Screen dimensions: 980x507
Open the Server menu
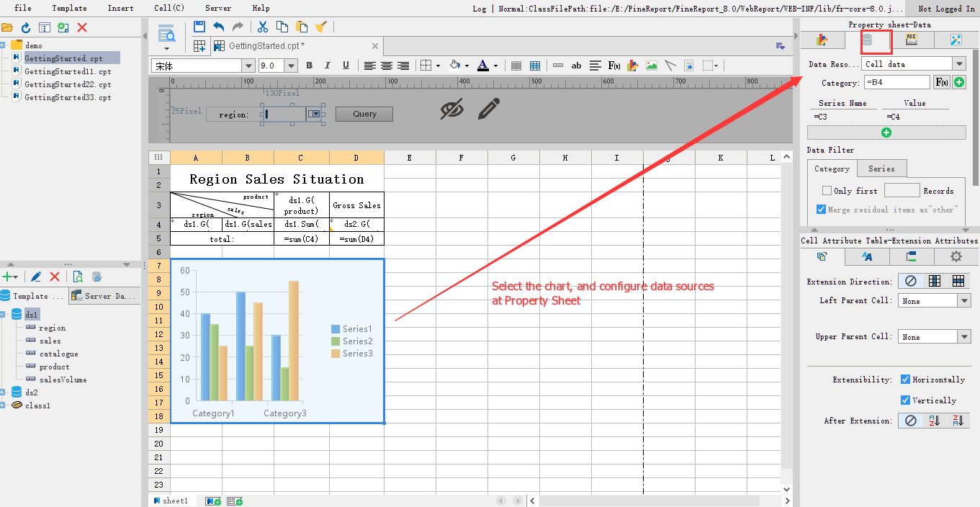[x=218, y=8]
